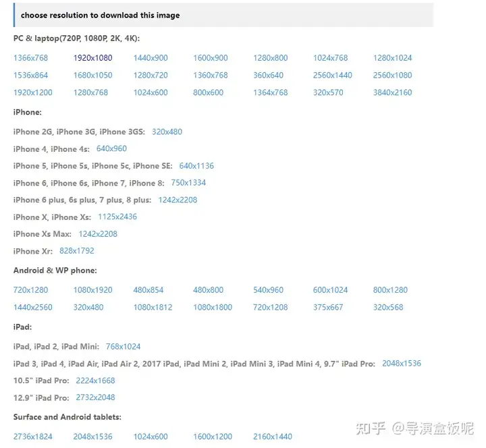
Task: Choose 640x1136 for iPhone 5 and SE
Action: point(196,166)
